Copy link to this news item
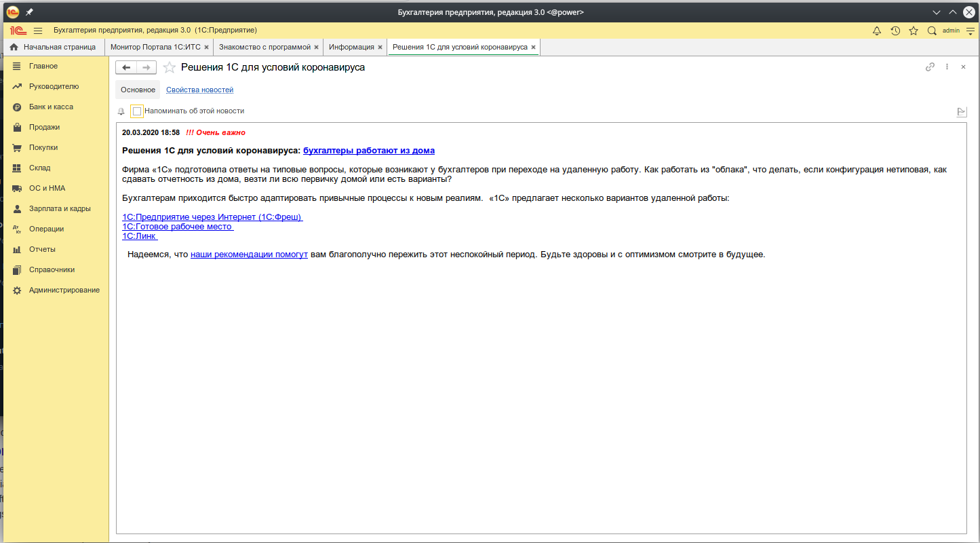980x543 pixels. click(930, 67)
